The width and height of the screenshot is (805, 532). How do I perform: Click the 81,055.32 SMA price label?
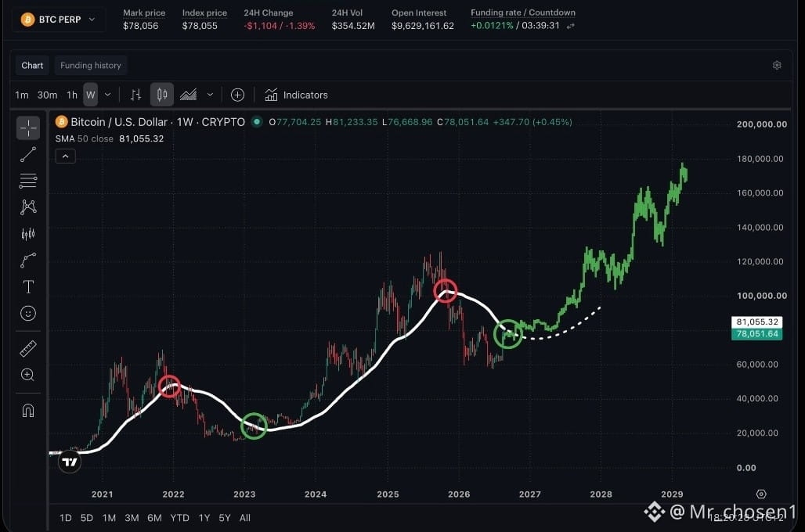[x=756, y=322]
